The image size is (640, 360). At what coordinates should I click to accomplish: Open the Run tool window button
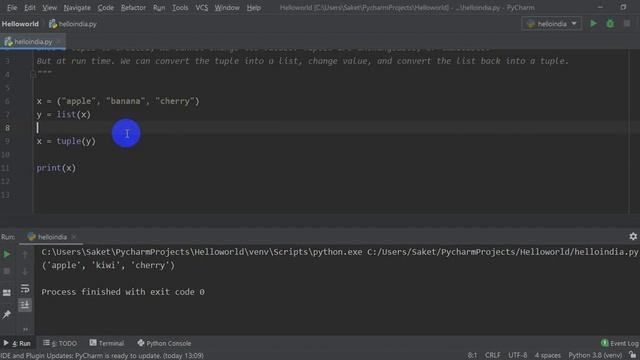tap(17, 343)
